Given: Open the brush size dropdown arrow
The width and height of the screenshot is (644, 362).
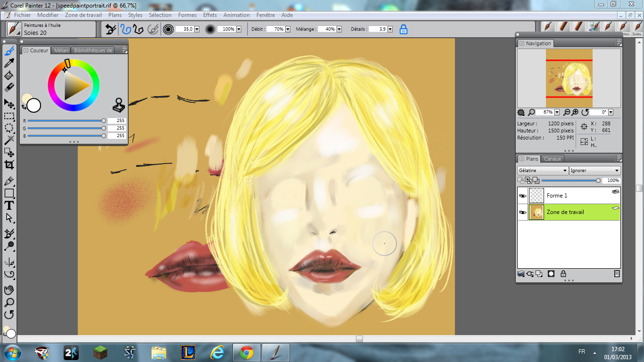Looking at the screenshot, I should point(197,29).
